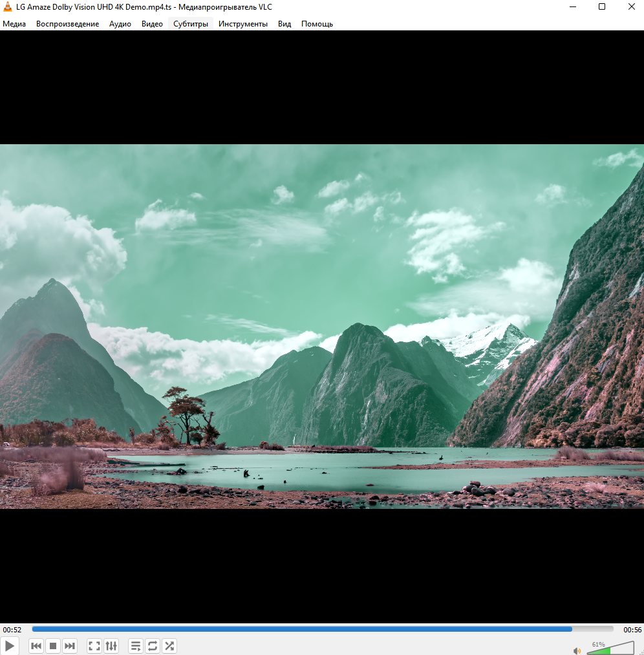Skip to the next media item

[70, 646]
